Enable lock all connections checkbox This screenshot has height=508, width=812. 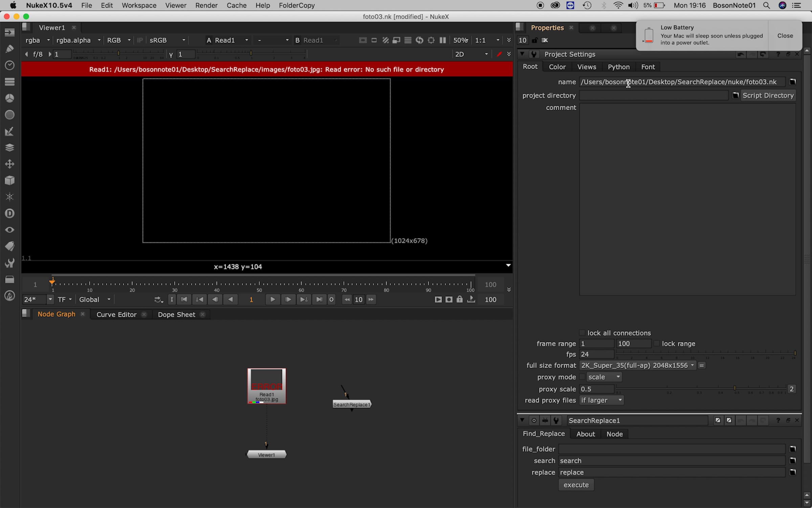click(582, 333)
